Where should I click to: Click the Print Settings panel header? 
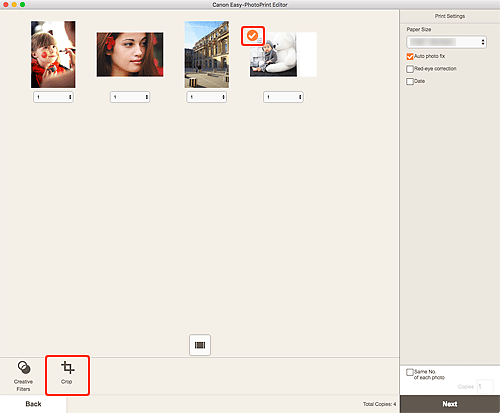(450, 16)
